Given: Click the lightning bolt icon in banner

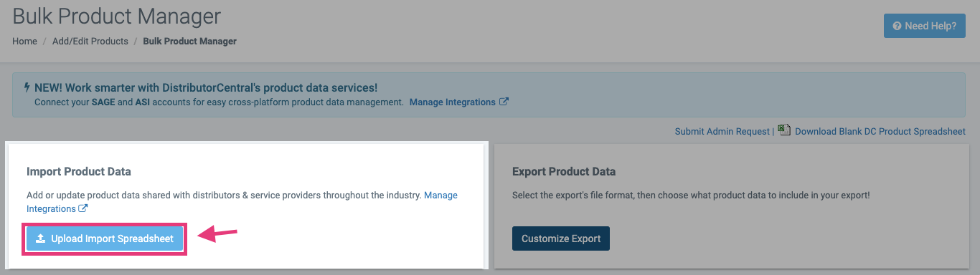Looking at the screenshot, I should point(27,87).
